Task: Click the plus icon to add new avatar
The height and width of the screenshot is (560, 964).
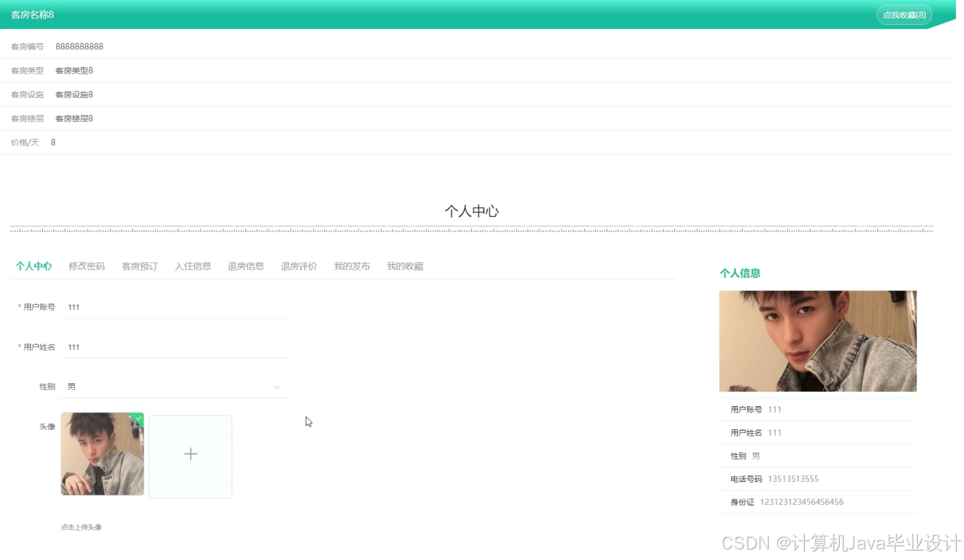Action: (190, 454)
